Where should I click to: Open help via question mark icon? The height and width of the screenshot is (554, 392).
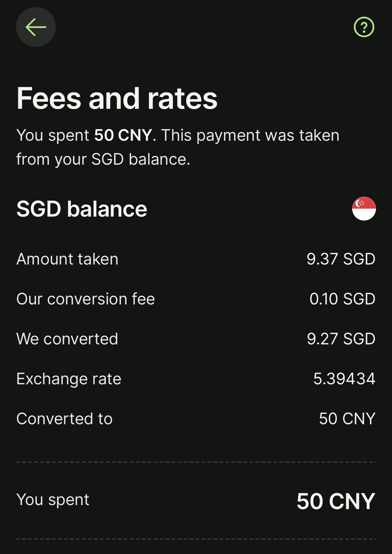[x=364, y=27]
